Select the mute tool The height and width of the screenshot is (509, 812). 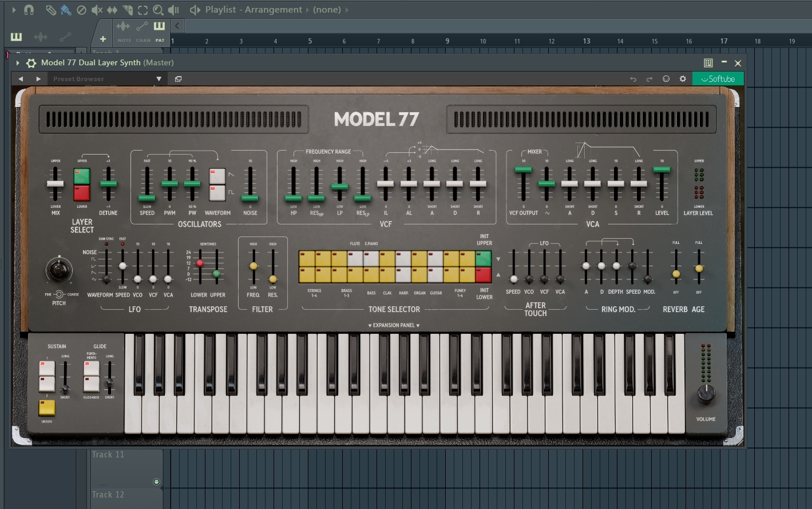97,9
